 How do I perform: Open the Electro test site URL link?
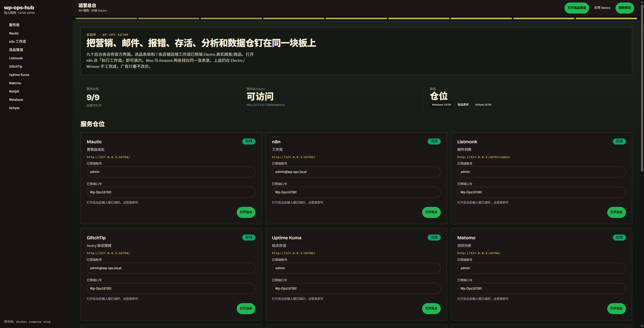pos(266,105)
